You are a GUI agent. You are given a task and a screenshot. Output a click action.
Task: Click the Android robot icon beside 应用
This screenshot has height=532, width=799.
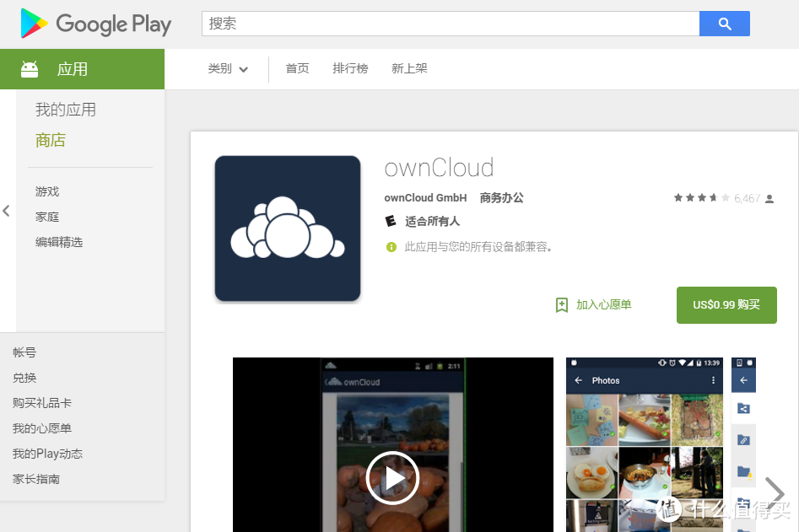[30, 69]
